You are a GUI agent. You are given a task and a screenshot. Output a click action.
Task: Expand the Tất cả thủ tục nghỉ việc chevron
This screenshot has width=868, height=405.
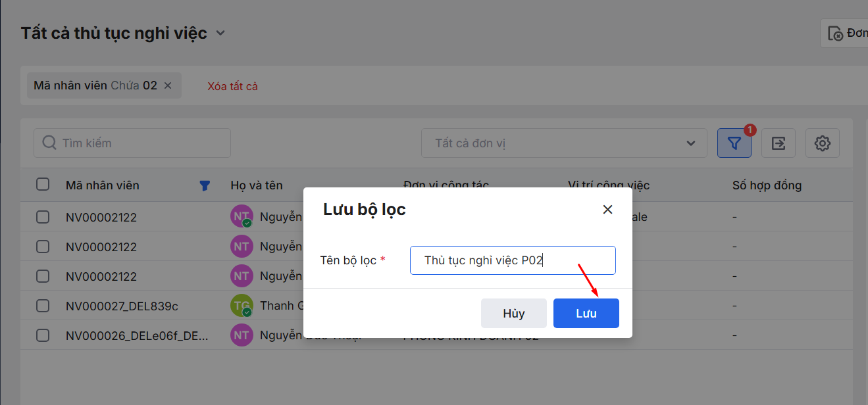pos(220,33)
